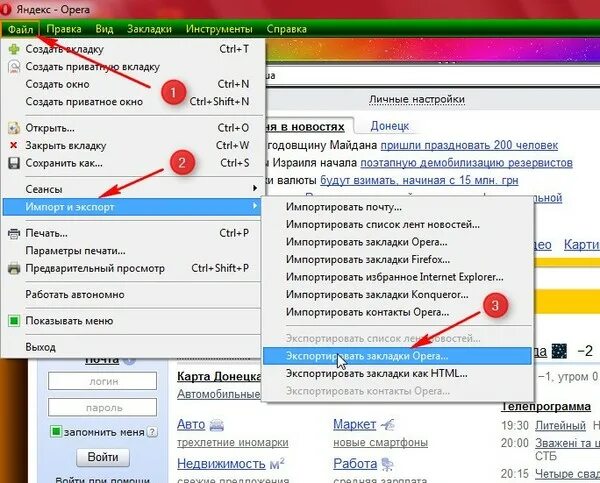Open Личные настройки link

(x=417, y=100)
